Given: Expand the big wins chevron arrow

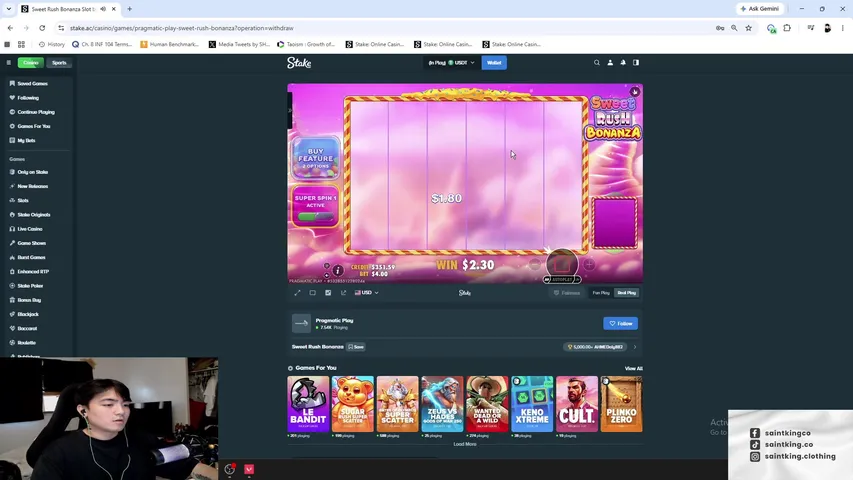Looking at the screenshot, I should click(635, 347).
